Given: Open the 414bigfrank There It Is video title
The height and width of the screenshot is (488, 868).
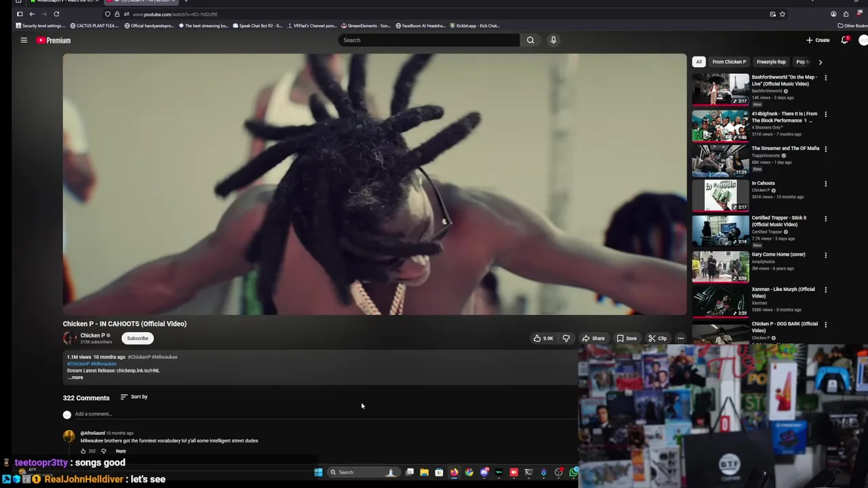Looking at the screenshot, I should pos(785,117).
